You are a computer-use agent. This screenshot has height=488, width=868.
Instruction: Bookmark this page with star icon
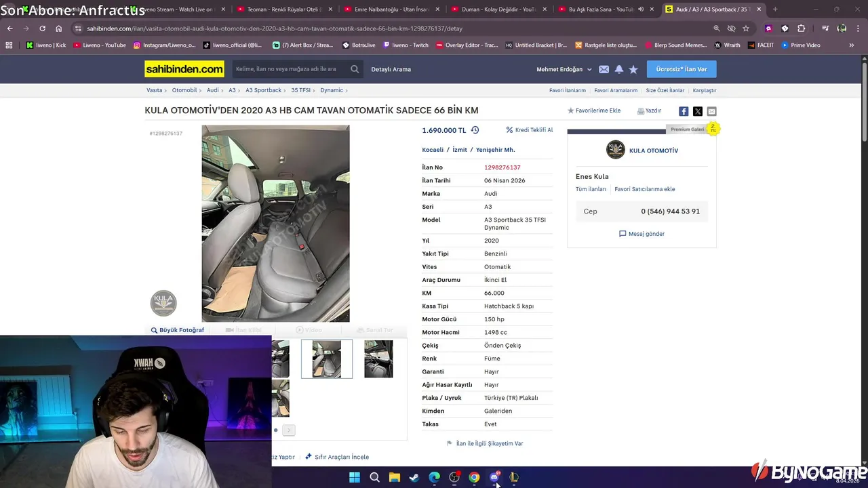click(x=746, y=28)
